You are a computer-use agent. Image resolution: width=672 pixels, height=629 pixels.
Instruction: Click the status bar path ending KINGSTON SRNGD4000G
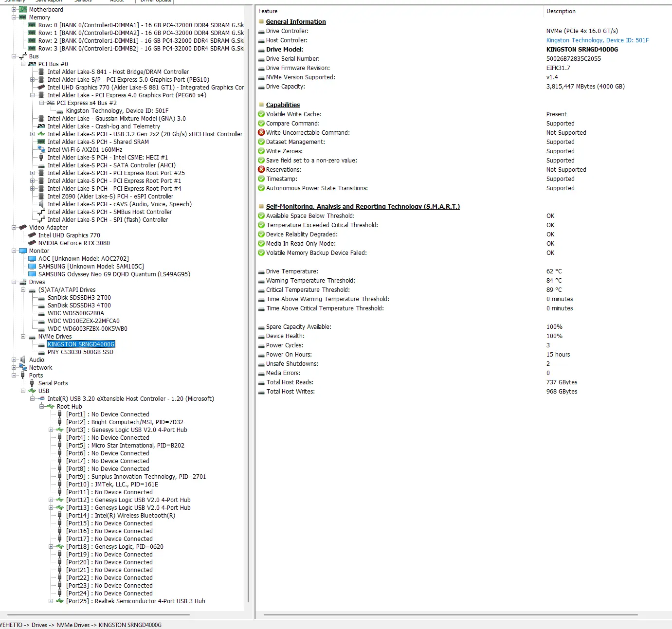click(81, 625)
